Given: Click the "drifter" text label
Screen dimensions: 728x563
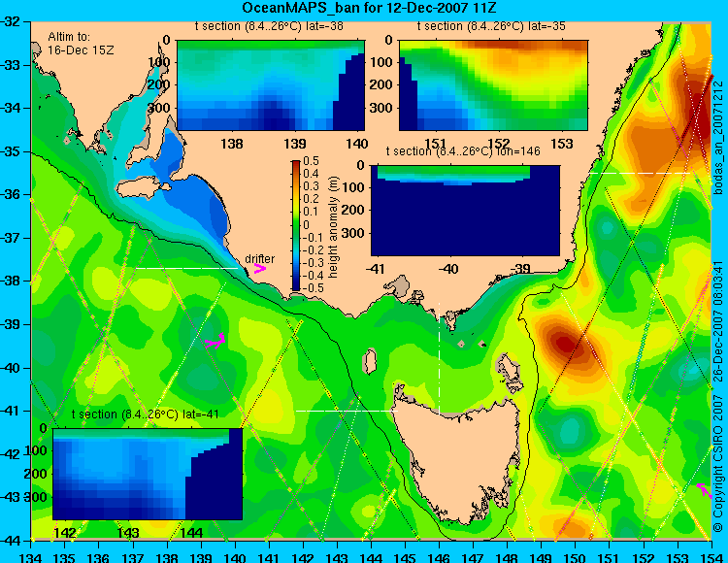Looking at the screenshot, I should coord(259,259).
